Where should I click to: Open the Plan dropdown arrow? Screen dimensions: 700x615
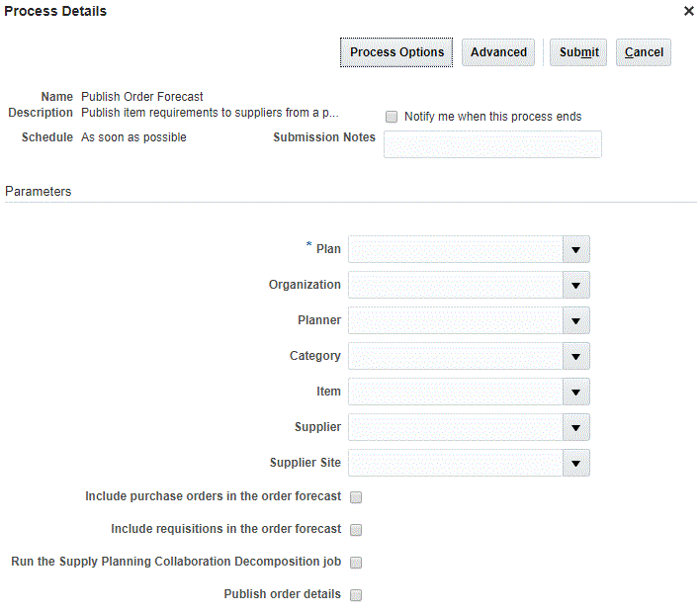[575, 249]
